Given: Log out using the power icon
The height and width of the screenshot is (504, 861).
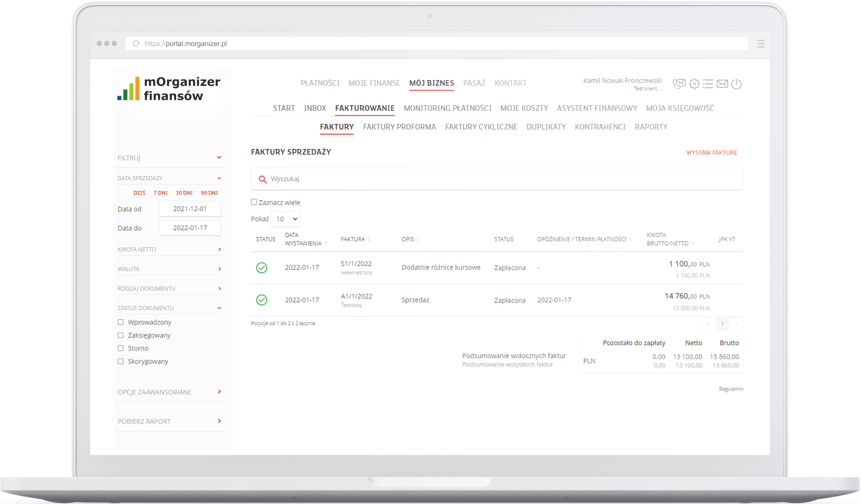Looking at the screenshot, I should [x=736, y=84].
